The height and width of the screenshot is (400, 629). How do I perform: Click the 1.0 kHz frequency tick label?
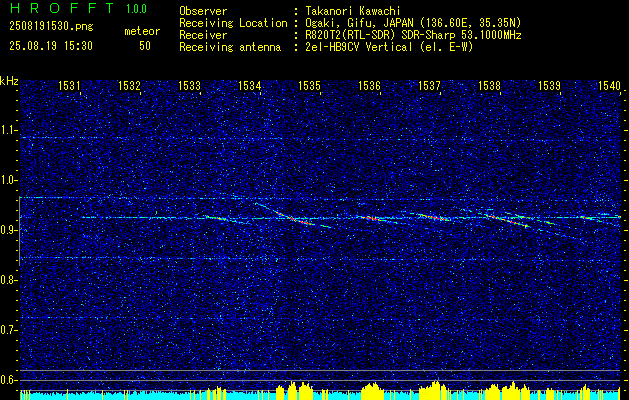click(x=7, y=180)
